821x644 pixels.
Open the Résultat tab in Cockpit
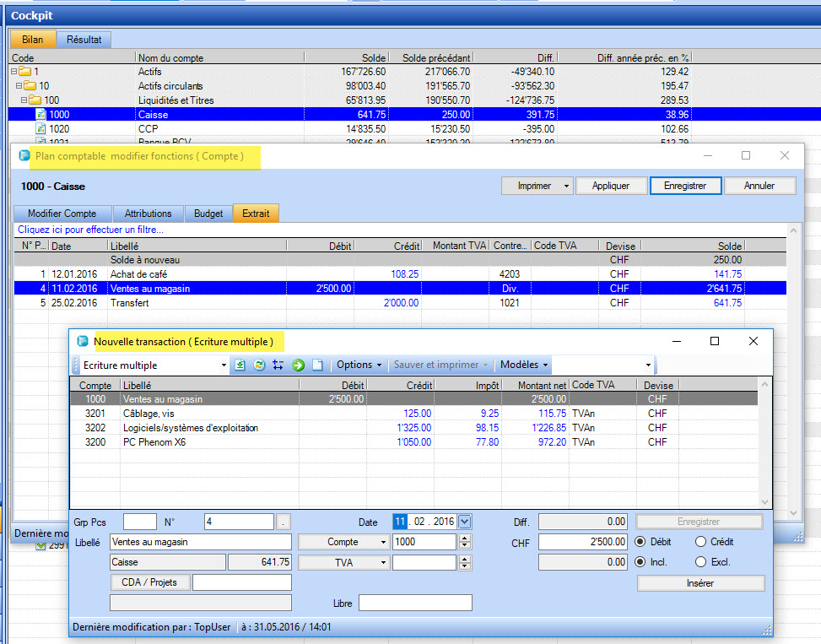pos(84,39)
